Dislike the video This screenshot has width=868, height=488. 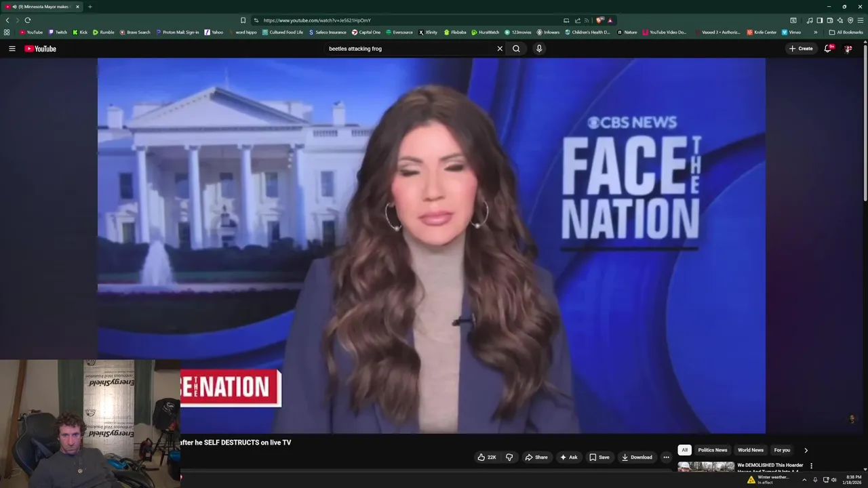click(x=509, y=457)
